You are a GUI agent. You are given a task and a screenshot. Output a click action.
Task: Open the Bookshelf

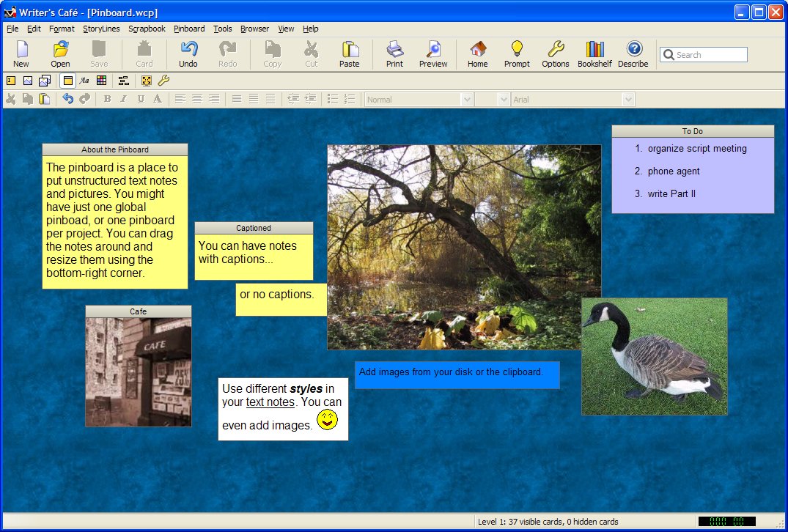click(x=594, y=53)
